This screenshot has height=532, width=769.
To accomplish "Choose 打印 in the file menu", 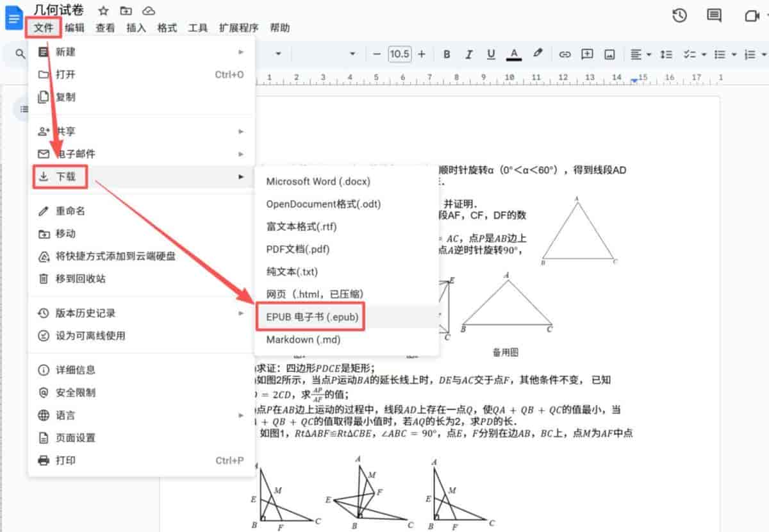I will click(142, 460).
